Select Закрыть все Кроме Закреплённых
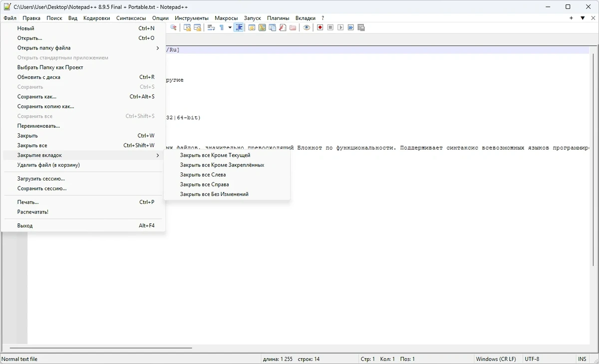599x364 pixels. 227,165
